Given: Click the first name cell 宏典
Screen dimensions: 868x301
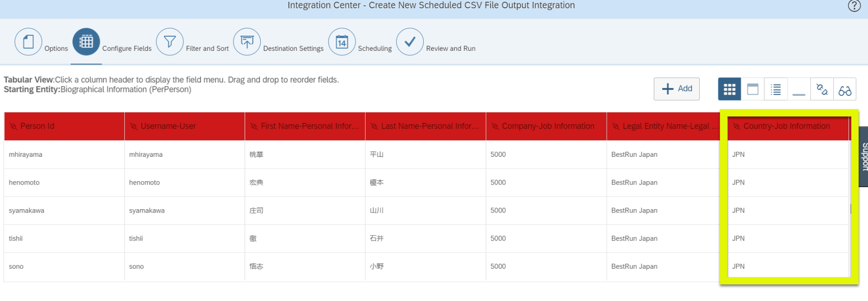Looking at the screenshot, I should point(256,182).
